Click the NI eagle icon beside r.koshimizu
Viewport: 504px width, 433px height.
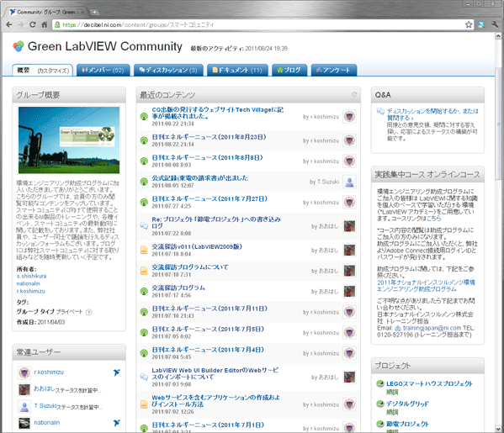(x=117, y=372)
